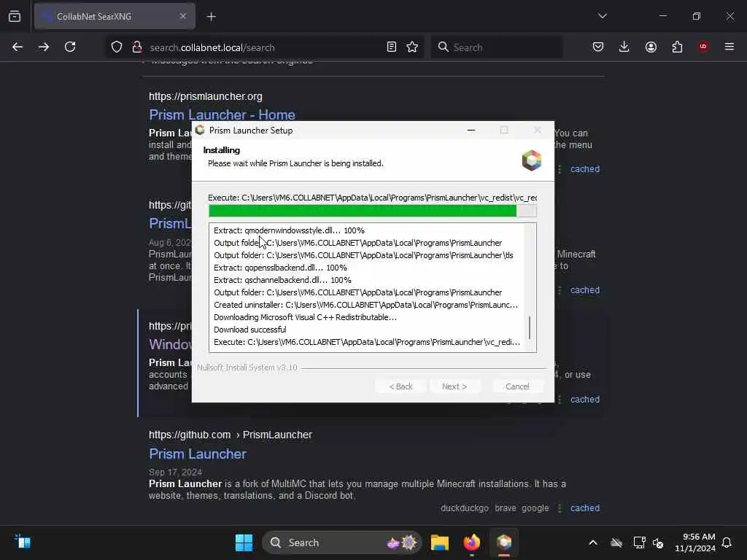Click the address bar URL field
The image size is (747, 560).
coord(264,47)
